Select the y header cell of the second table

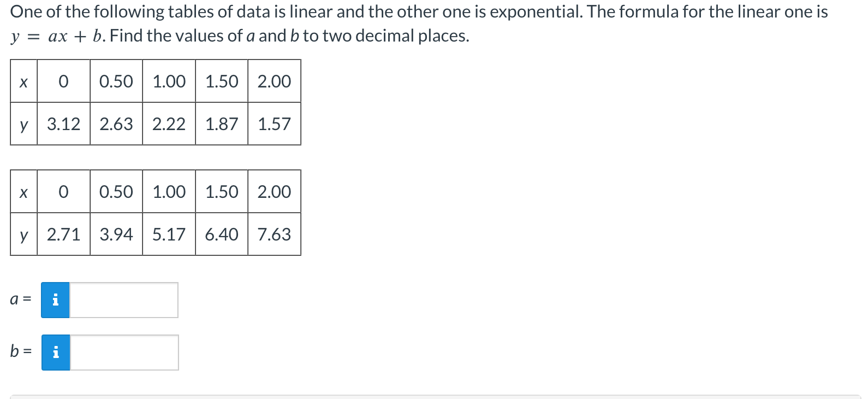click(x=23, y=234)
